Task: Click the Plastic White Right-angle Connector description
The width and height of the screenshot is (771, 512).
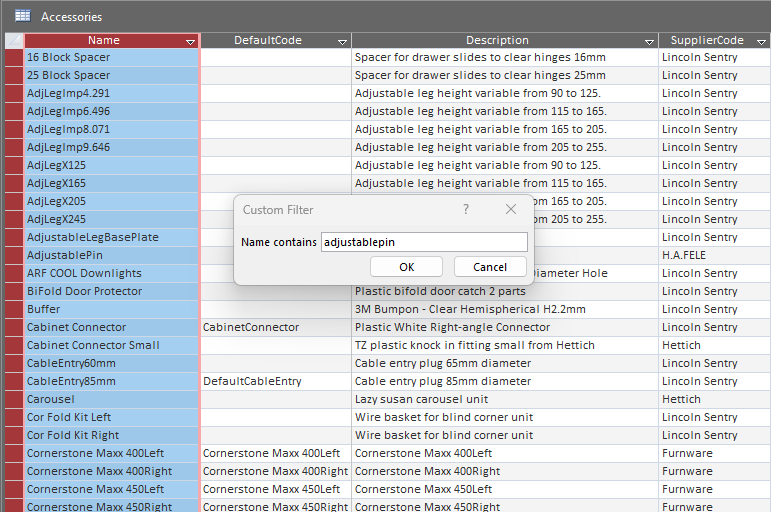Action: tap(505, 327)
